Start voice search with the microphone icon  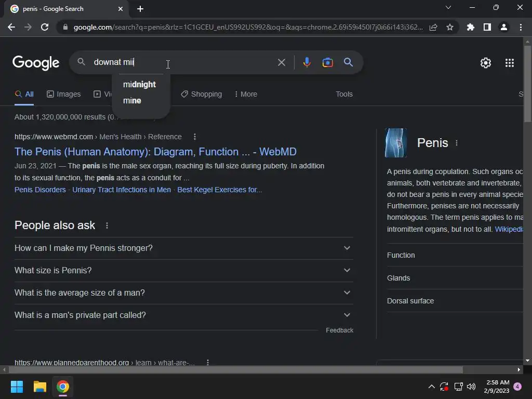click(x=307, y=62)
